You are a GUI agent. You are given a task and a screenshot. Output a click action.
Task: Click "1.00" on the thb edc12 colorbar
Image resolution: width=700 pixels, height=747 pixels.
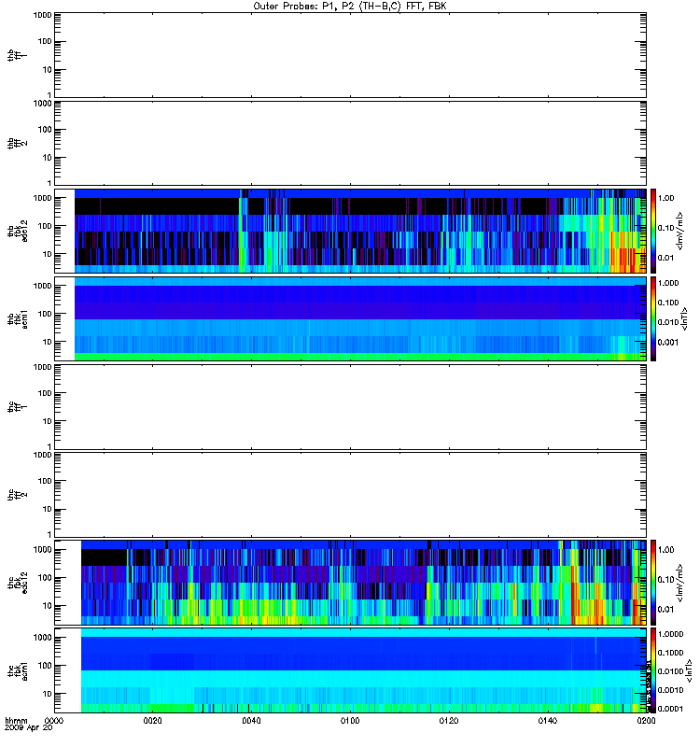click(x=666, y=198)
